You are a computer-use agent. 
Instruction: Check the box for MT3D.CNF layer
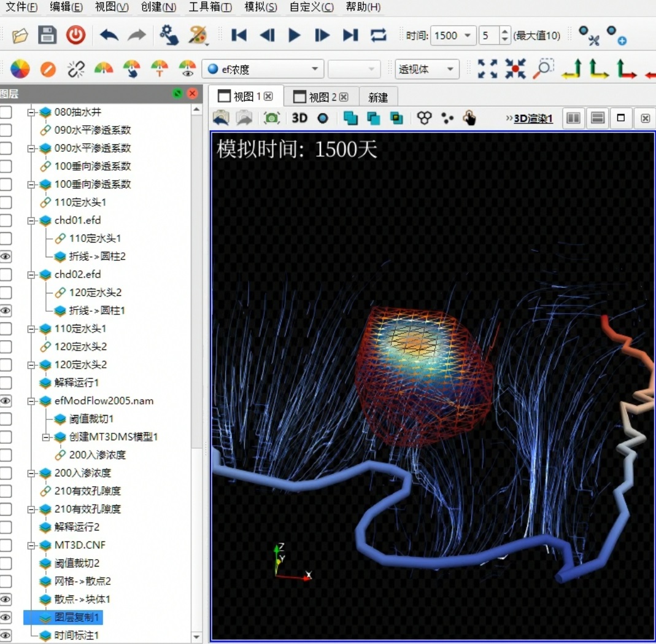(6, 545)
